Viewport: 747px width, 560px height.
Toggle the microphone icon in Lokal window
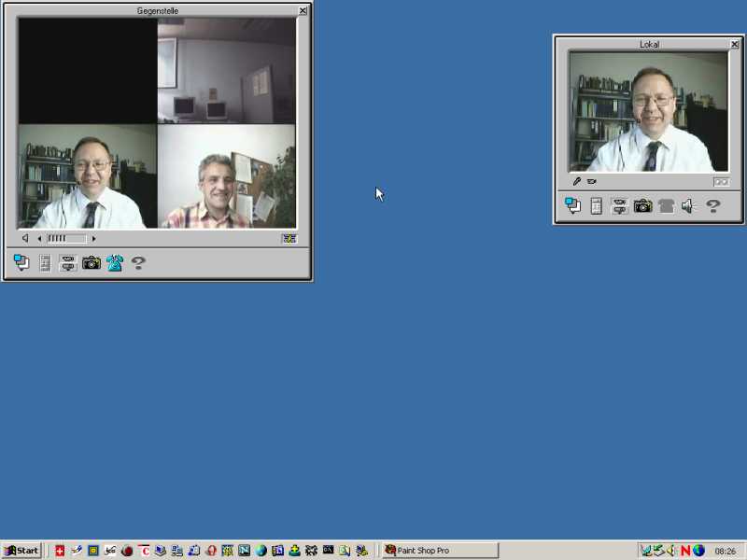coord(576,181)
